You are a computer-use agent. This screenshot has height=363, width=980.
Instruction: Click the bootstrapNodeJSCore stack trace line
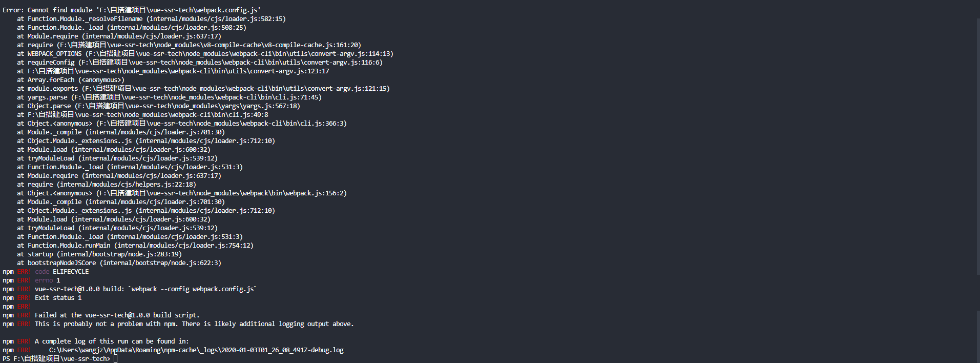[x=119, y=263]
